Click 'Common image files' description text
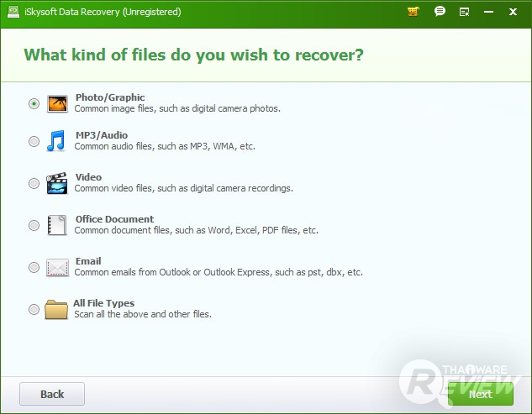This screenshot has width=532, height=414. 177,108
